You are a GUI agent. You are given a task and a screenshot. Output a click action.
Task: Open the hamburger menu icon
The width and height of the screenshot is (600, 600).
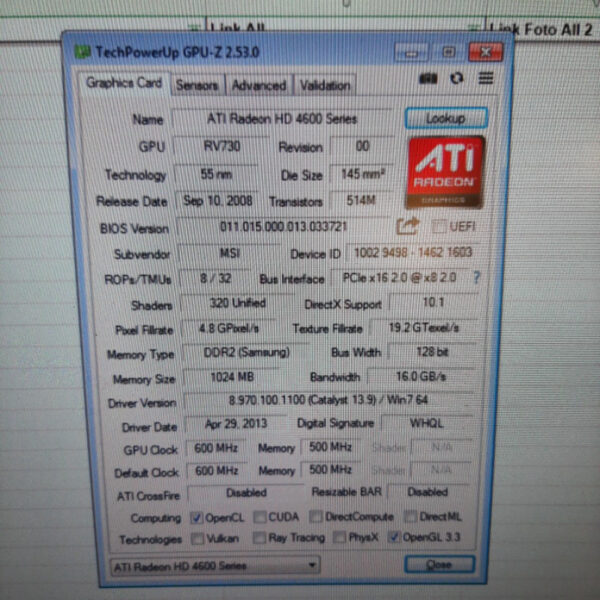point(486,78)
